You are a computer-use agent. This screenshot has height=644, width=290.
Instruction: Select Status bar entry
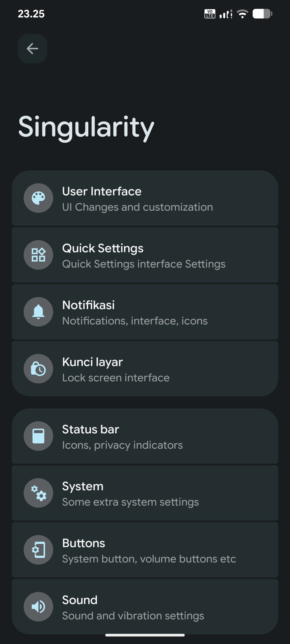[x=145, y=436]
